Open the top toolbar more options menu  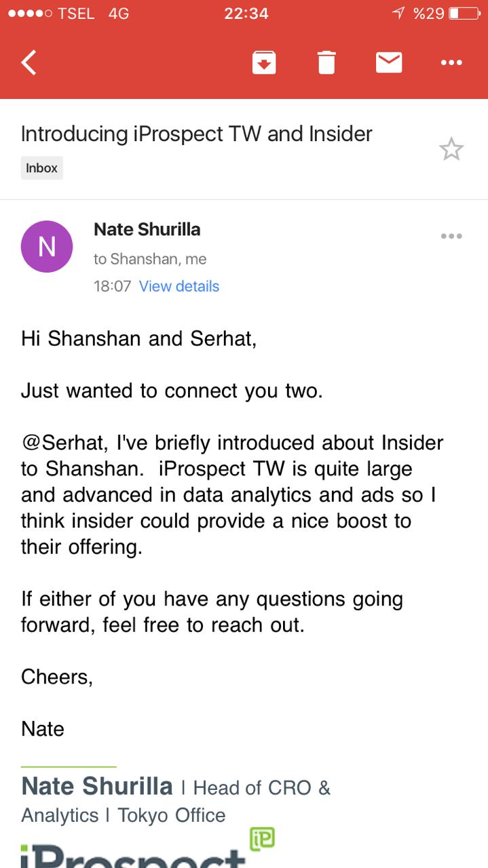[451, 62]
